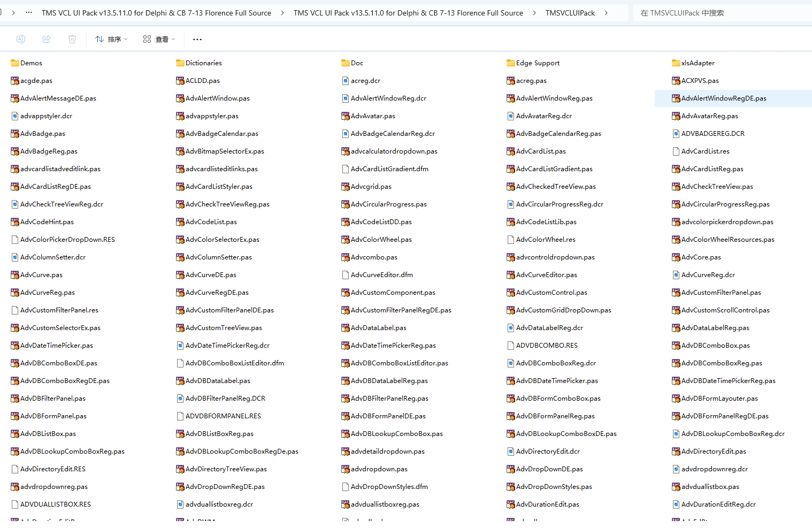The image size is (812, 528).
Task: Click the Rename icon in the toolbar
Action: pos(21,39)
